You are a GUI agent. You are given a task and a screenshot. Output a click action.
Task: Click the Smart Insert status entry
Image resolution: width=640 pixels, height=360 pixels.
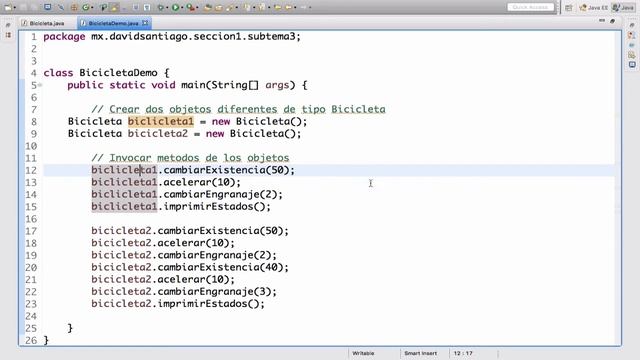tap(420, 353)
